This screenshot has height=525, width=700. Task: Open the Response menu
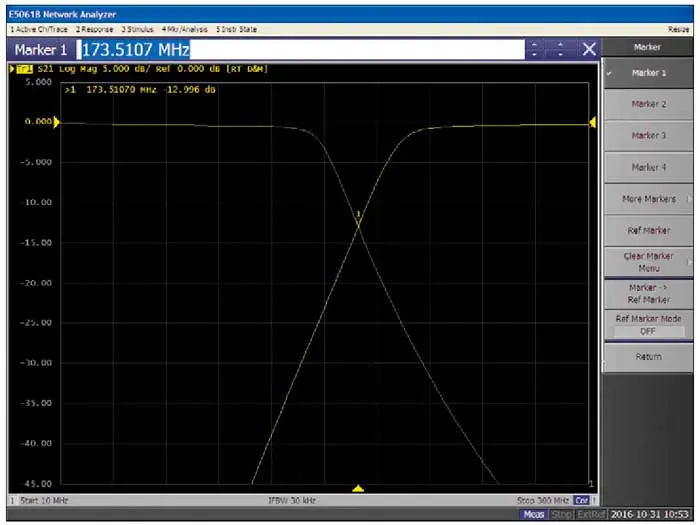point(94,29)
